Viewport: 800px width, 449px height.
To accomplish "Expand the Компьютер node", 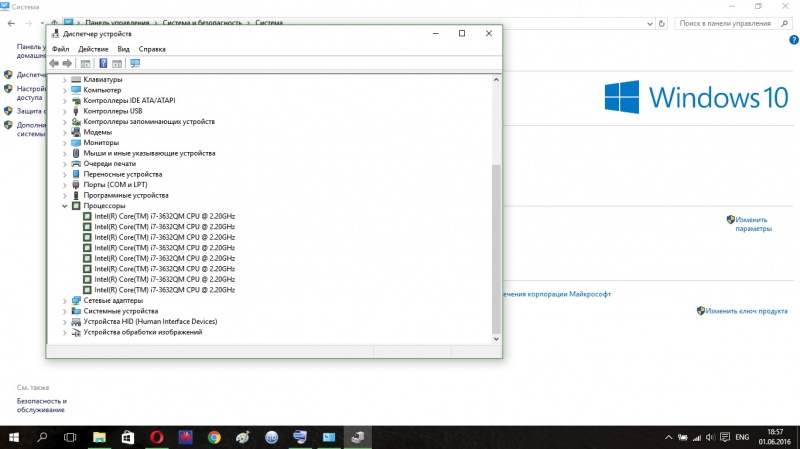I will 65,90.
